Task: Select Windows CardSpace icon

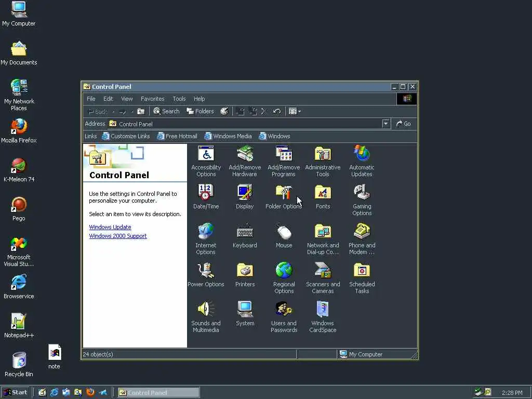Action: pyautogui.click(x=323, y=317)
